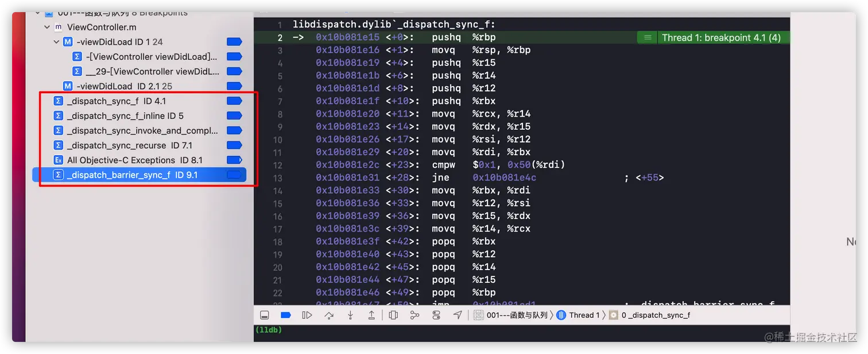Disable the _dispatch_sync_recurse ID 7.1 breakpoint
This screenshot has width=868, height=354.
tap(235, 145)
